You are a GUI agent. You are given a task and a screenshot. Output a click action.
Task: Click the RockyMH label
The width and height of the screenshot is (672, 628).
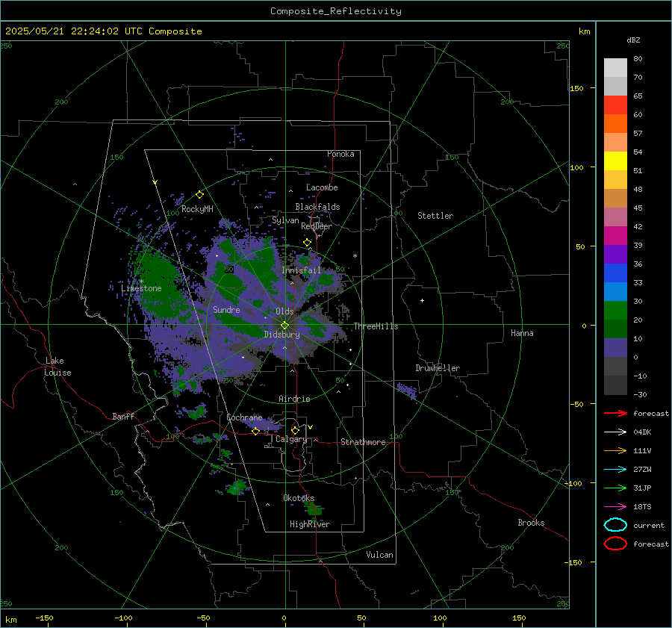[x=197, y=209]
